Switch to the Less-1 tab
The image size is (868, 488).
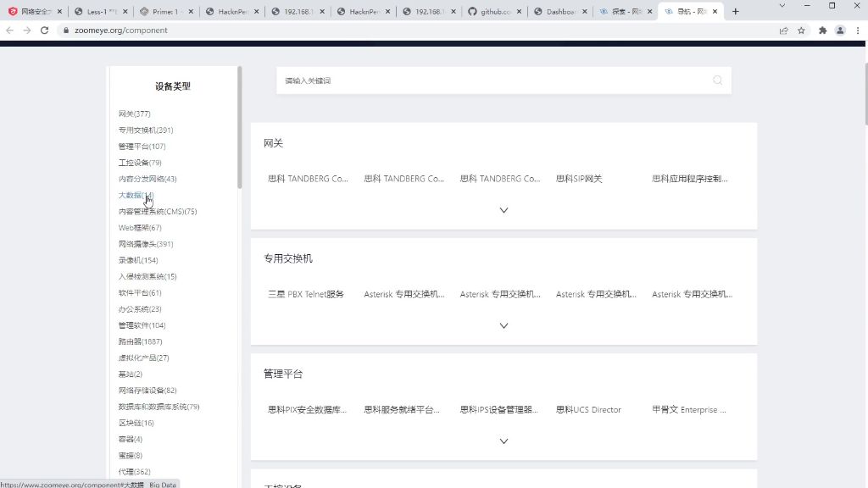click(101, 11)
